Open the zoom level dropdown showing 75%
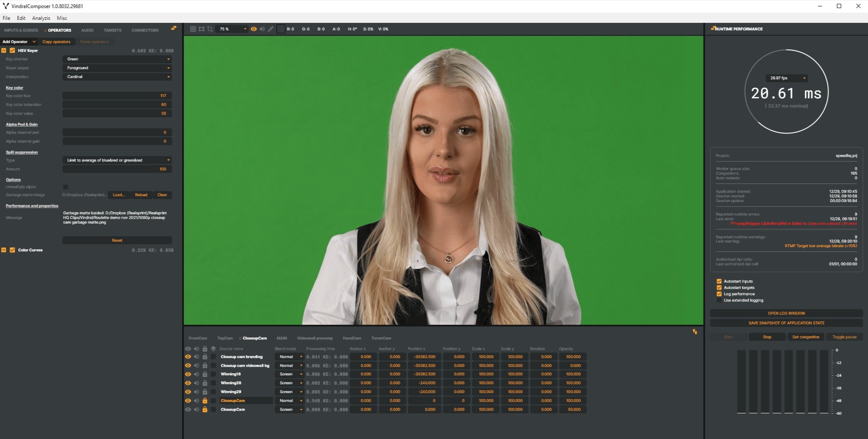 pyautogui.click(x=231, y=29)
